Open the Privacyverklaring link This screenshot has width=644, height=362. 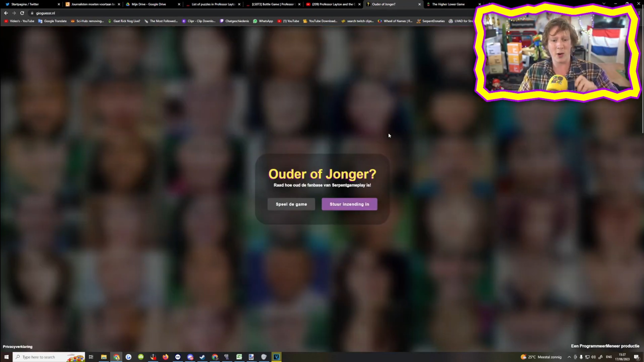point(18,347)
